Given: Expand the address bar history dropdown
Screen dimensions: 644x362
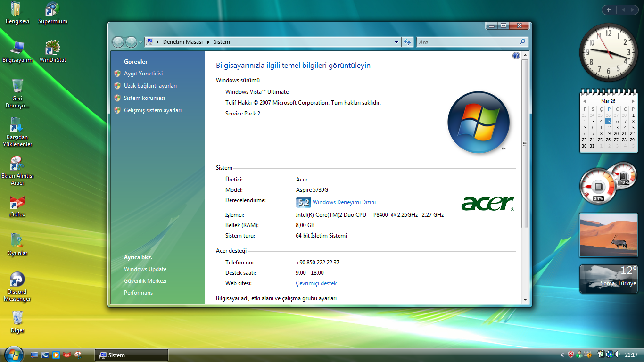Looking at the screenshot, I should click(396, 42).
